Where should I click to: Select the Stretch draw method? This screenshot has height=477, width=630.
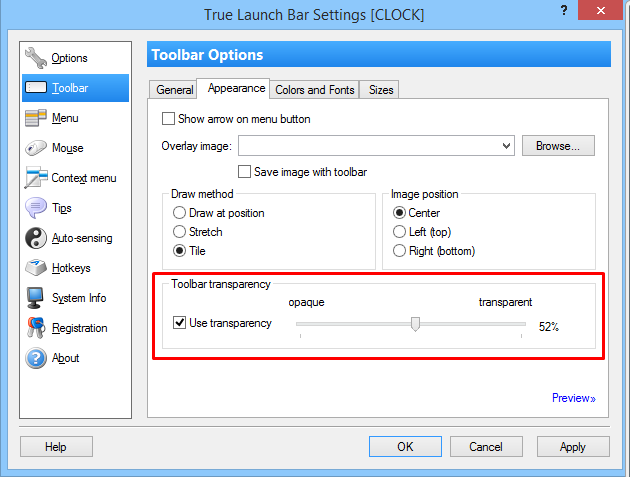point(180,232)
